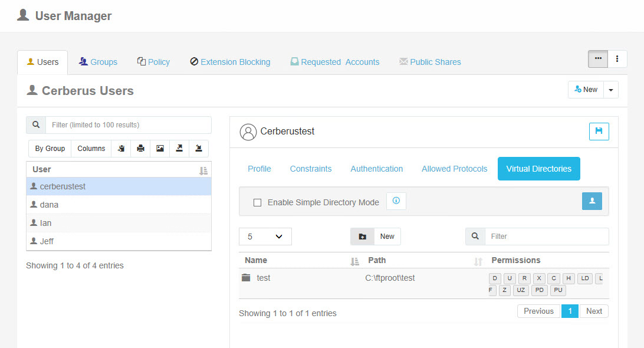
Task: Click the By Group button
Action: pyautogui.click(x=50, y=148)
